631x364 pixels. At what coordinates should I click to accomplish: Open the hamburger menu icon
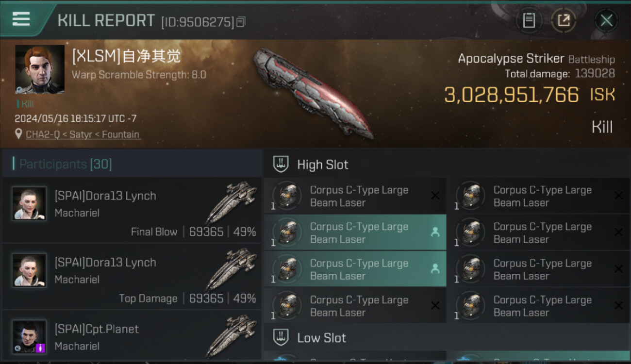(x=21, y=19)
